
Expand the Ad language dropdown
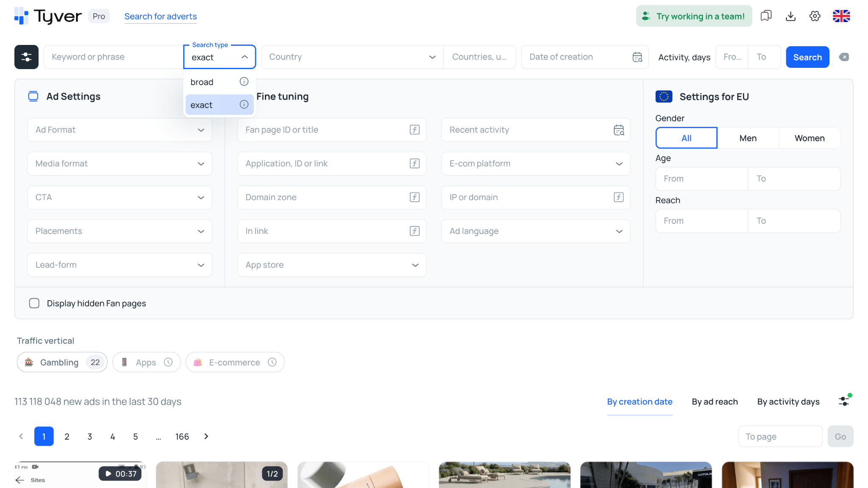coord(536,231)
